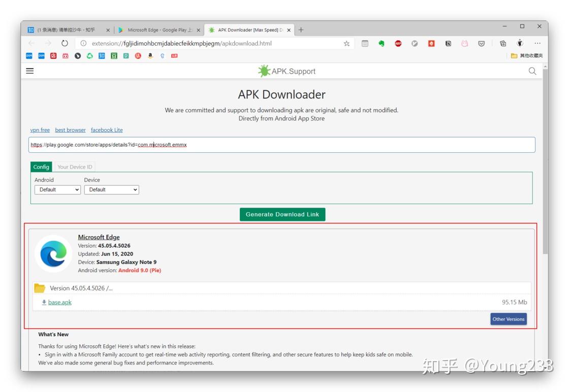The height and width of the screenshot is (392, 569).
Task: Click the What's New heading
Action: pos(53,334)
